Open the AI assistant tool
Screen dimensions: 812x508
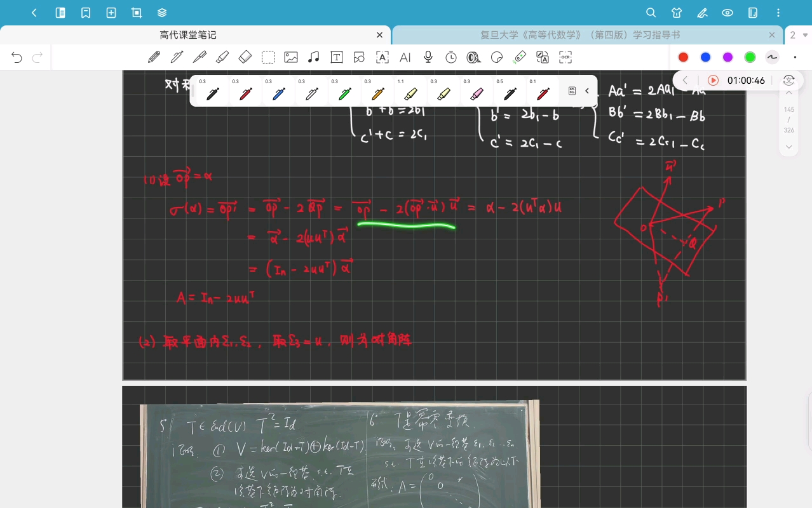[405, 57]
